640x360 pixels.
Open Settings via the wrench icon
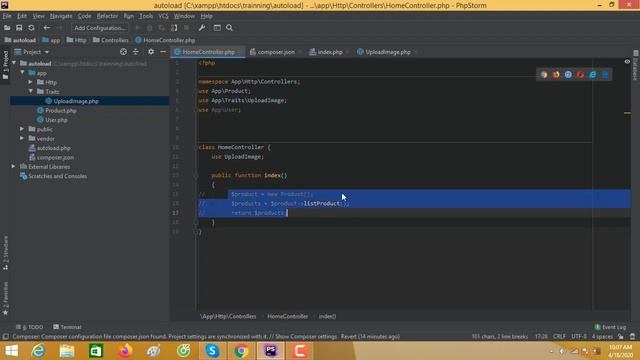point(202,28)
